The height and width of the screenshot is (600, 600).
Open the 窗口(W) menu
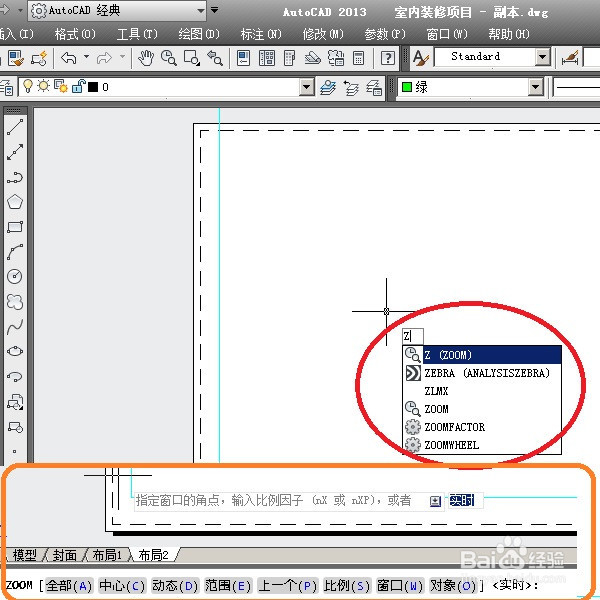[x=447, y=34]
